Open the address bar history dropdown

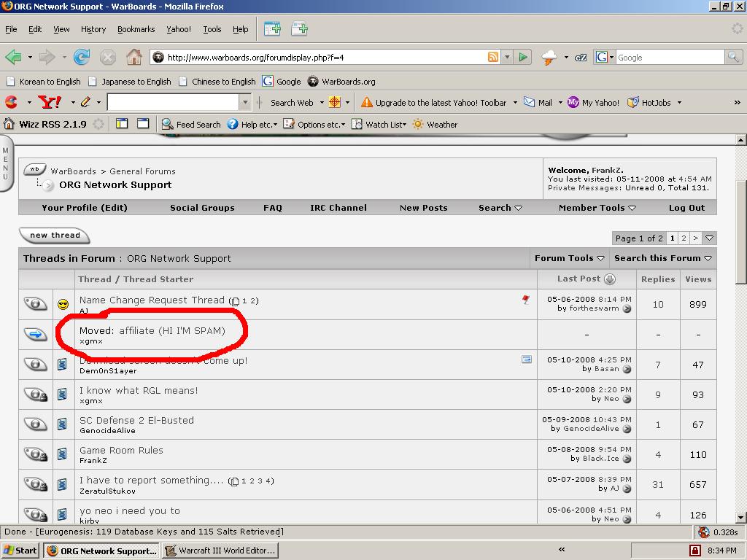click(x=507, y=57)
